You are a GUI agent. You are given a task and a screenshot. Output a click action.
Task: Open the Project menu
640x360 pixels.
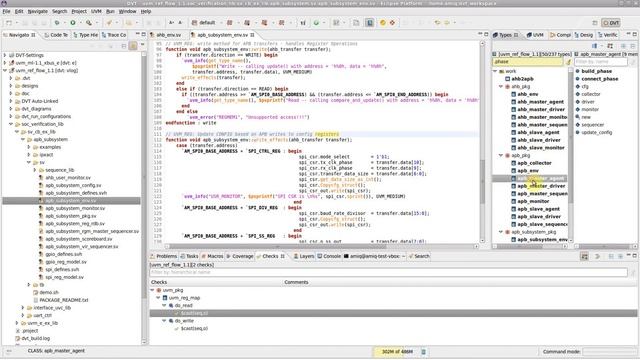tap(79, 11)
